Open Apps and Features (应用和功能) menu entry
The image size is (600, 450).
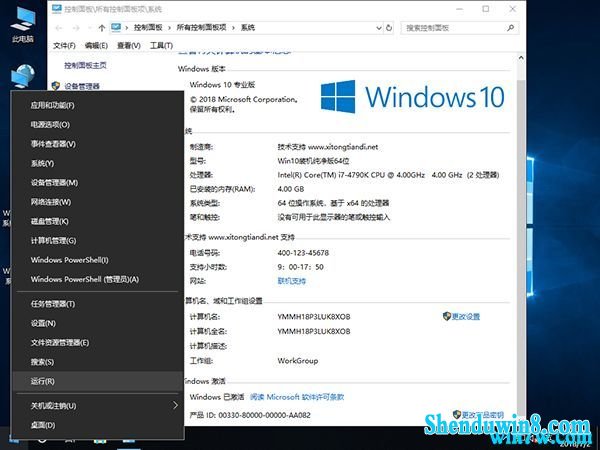coord(98,105)
